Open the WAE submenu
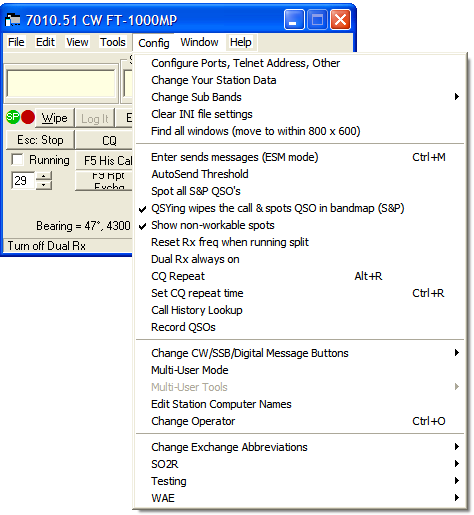The height and width of the screenshot is (515, 474). (300, 498)
